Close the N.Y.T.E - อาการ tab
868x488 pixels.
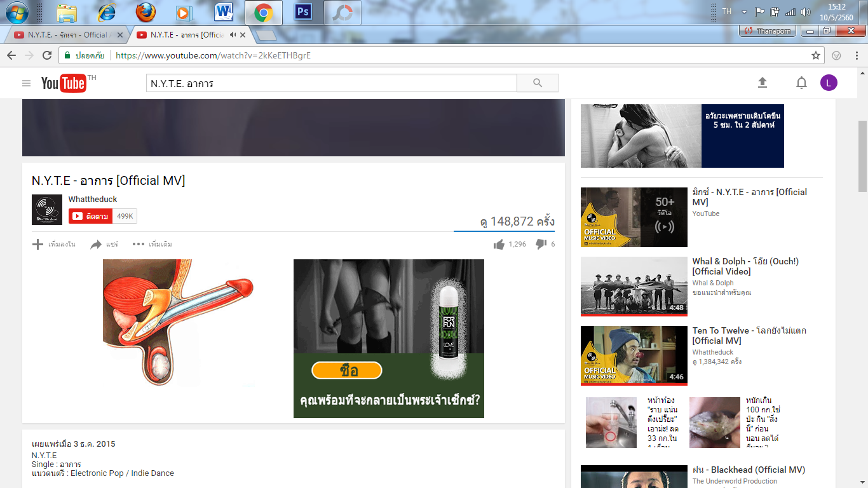tap(243, 35)
